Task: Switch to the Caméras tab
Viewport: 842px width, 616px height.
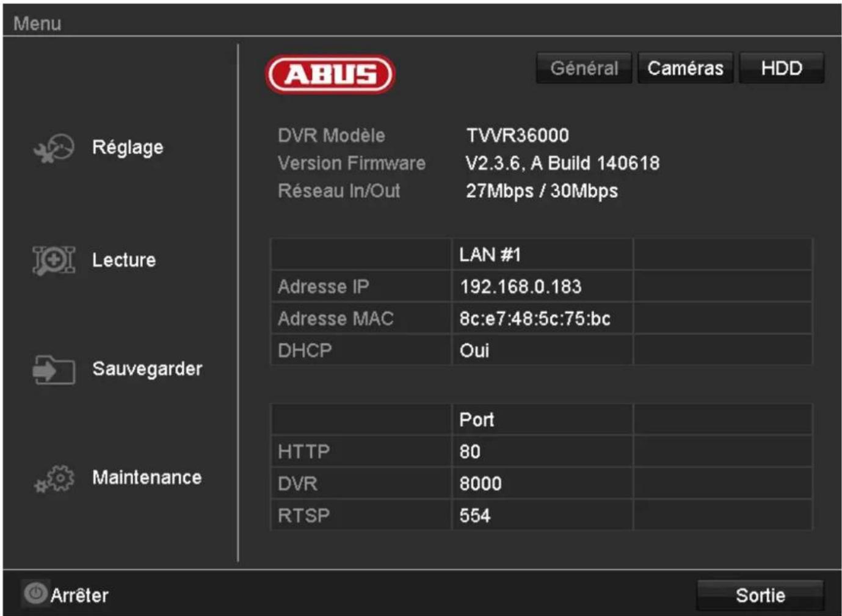Action: pyautogui.click(x=685, y=68)
